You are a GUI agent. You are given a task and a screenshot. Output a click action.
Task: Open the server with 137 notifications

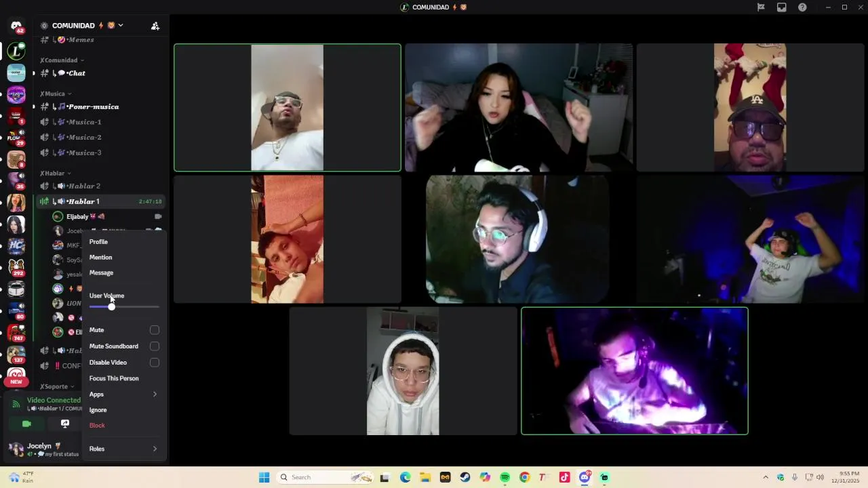tap(16, 354)
